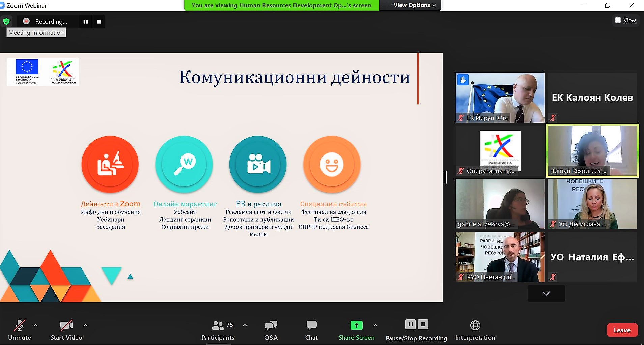Open the Chat panel
The image size is (644, 345).
click(311, 330)
